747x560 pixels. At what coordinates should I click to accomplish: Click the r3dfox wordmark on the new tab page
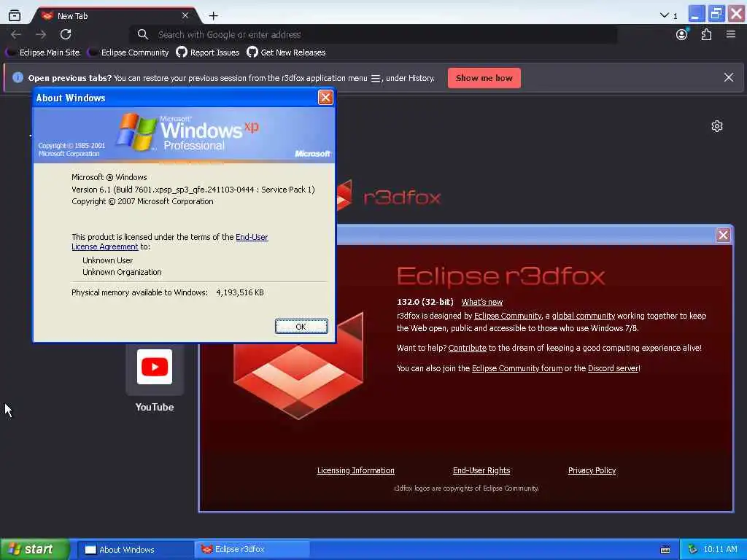coord(402,197)
